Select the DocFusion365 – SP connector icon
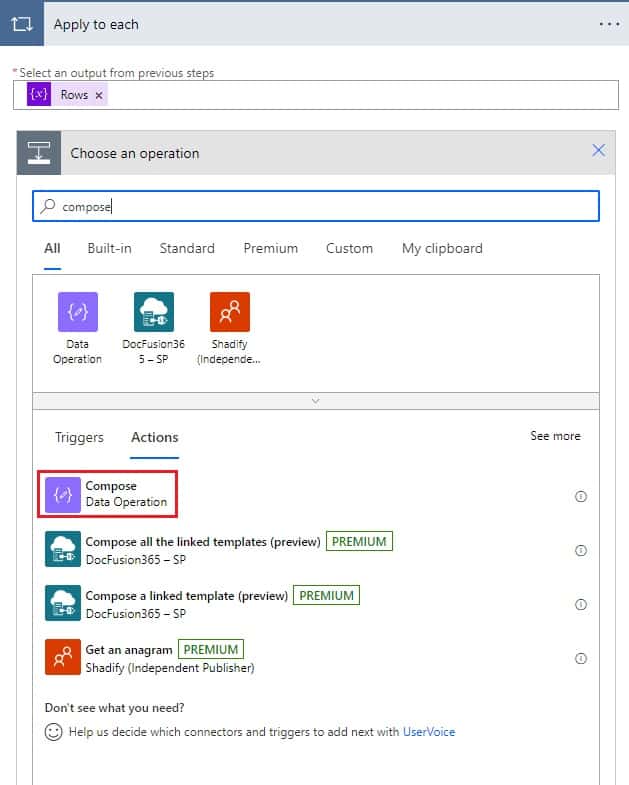Viewport: 629px width, 785px height. pos(154,312)
